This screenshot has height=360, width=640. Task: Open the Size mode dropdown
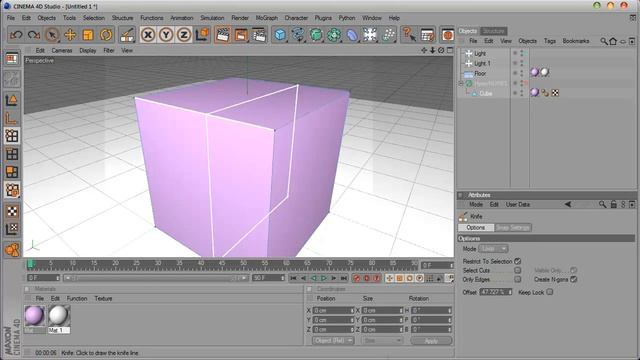pyautogui.click(x=382, y=340)
